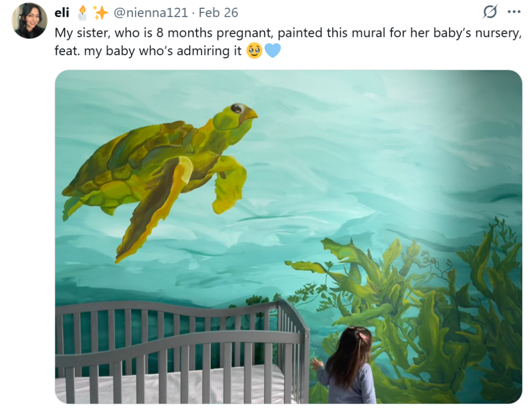Click the teary-eyed face emoji in the post
The height and width of the screenshot is (413, 532).
(254, 51)
